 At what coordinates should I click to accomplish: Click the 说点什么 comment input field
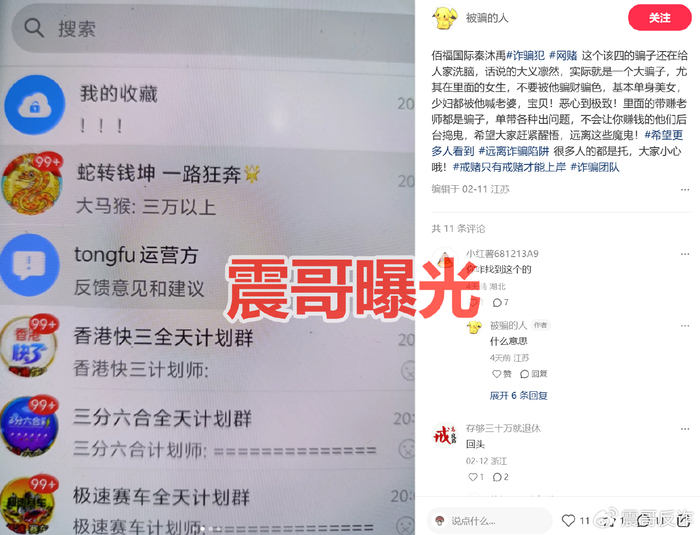489,521
